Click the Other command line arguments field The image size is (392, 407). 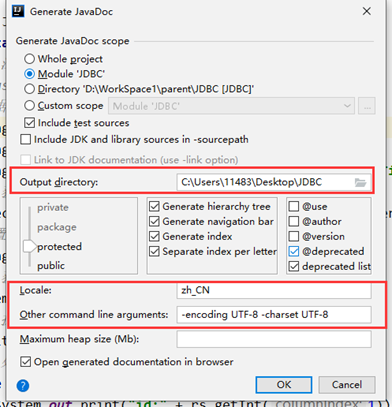click(274, 315)
